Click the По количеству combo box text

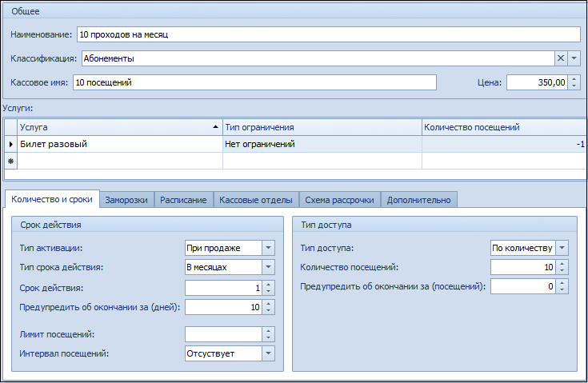tap(523, 248)
